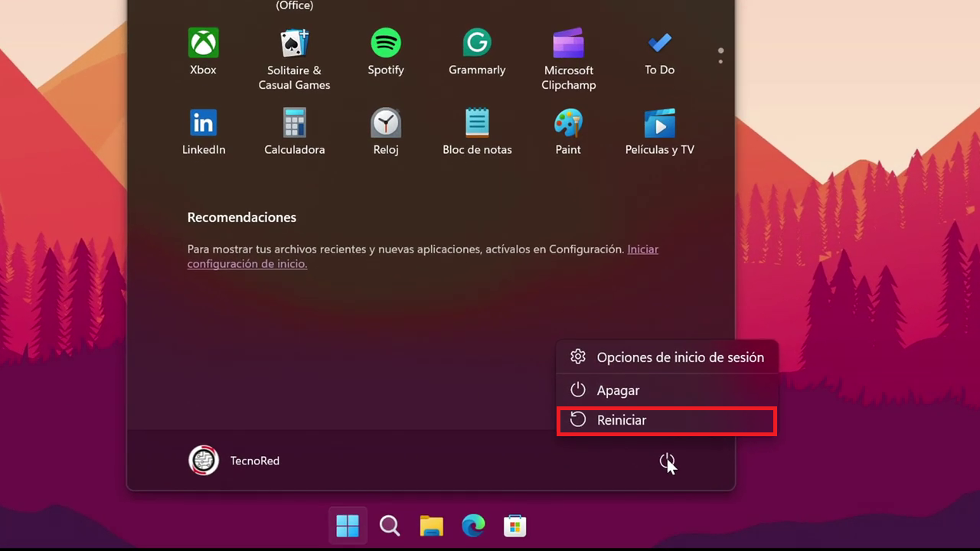Select Opciones de inicio de sesión

(667, 357)
